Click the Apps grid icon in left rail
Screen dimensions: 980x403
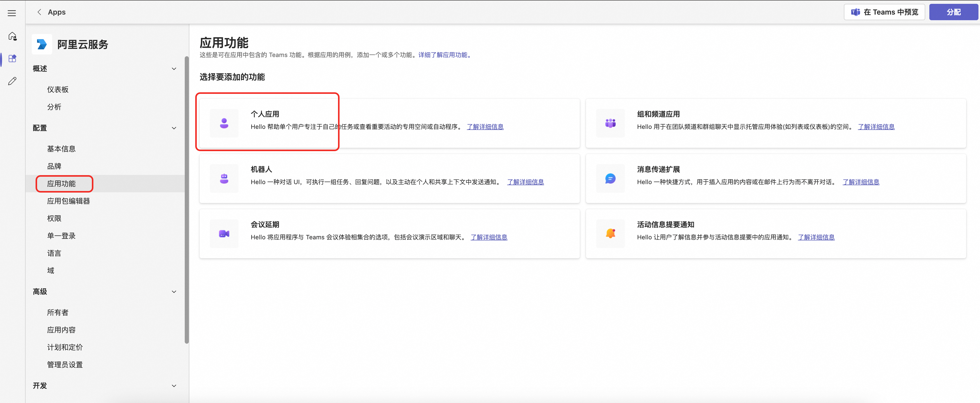[12, 59]
